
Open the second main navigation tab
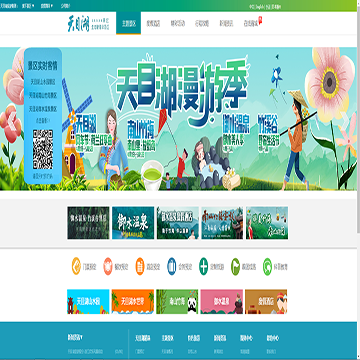click(x=153, y=23)
